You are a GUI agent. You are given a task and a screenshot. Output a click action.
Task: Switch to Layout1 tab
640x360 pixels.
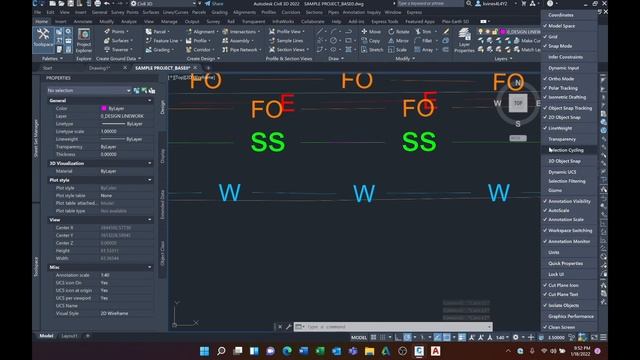point(69,336)
